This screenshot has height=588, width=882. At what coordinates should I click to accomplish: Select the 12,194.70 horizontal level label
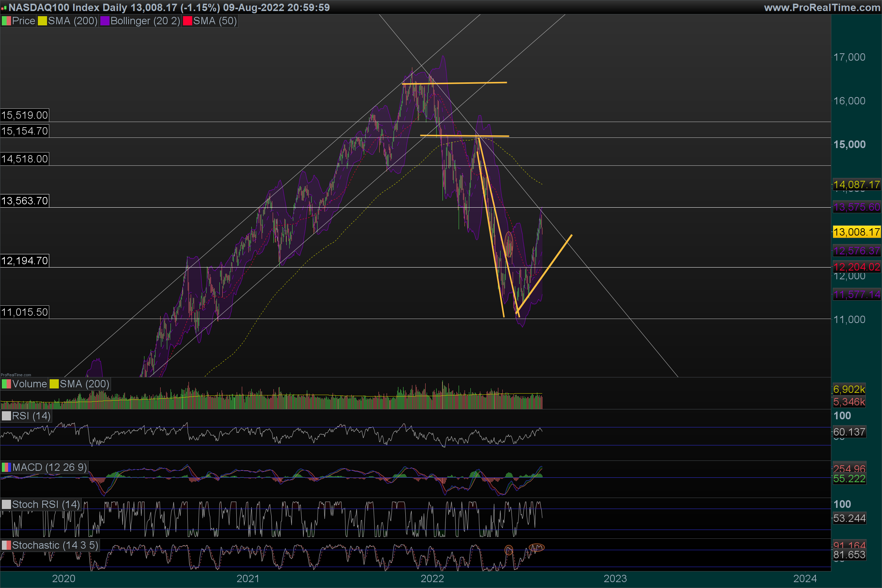coord(25,261)
